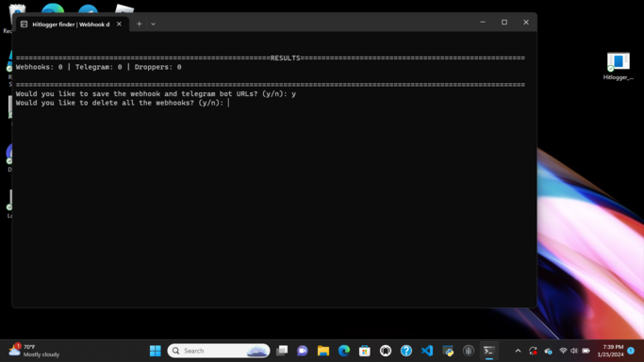Open Task View on the taskbar
This screenshot has width=644, height=362.
(282, 351)
